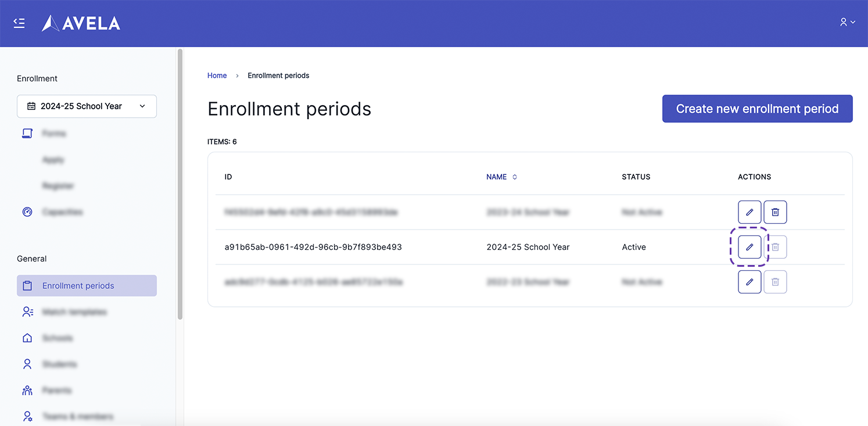Go to the Home breadcrumb link

pos(217,76)
